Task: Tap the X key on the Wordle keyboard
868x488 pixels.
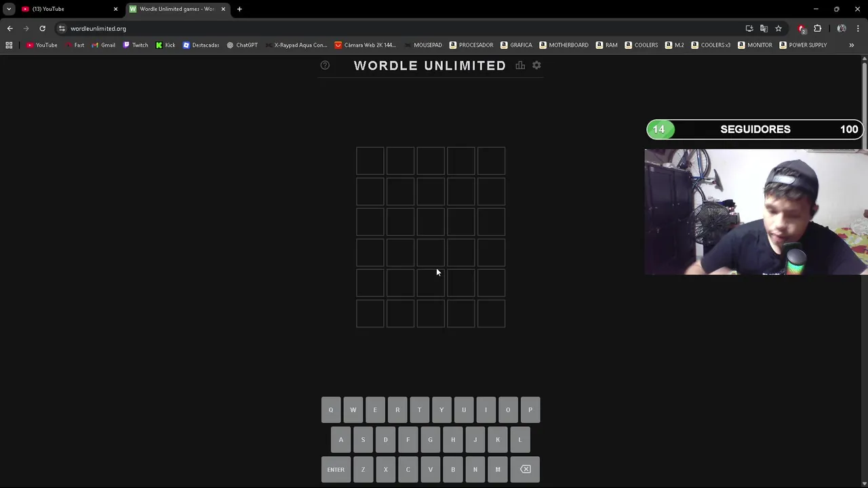Action: 386,469
